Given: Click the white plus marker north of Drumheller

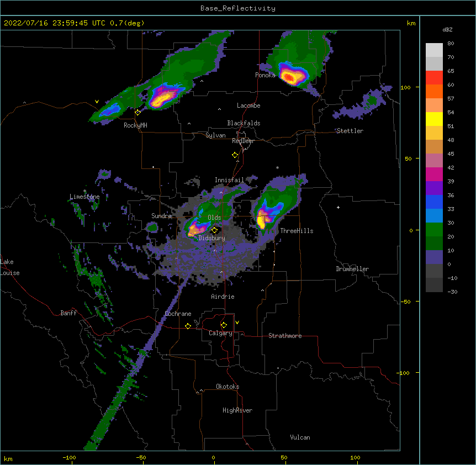Looking at the screenshot, I should point(338,207).
